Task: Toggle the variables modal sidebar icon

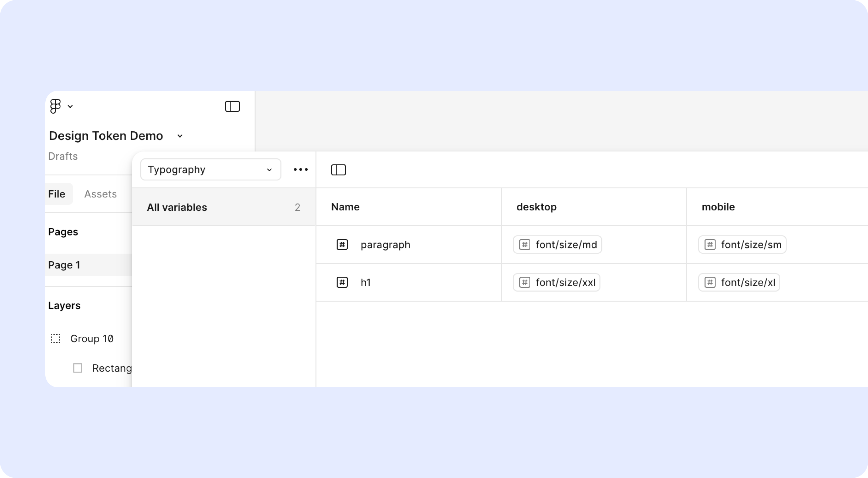Action: 338,170
